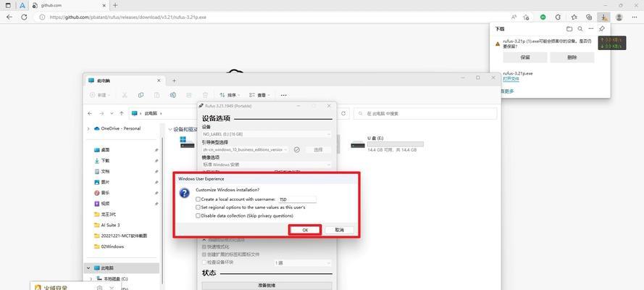644x290 pixels.
Task: Expand 本地磁盘 (C:) tree node
Action: [91, 278]
